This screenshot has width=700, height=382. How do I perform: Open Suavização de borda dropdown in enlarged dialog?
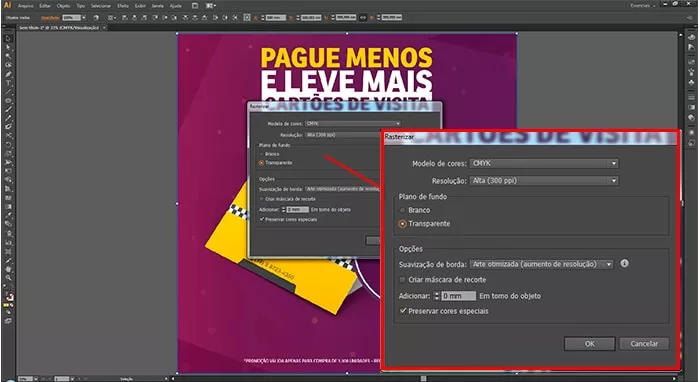tap(542, 264)
